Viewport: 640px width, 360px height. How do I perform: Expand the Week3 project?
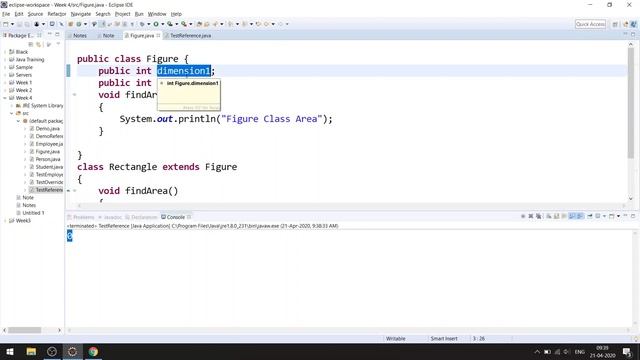point(5,221)
